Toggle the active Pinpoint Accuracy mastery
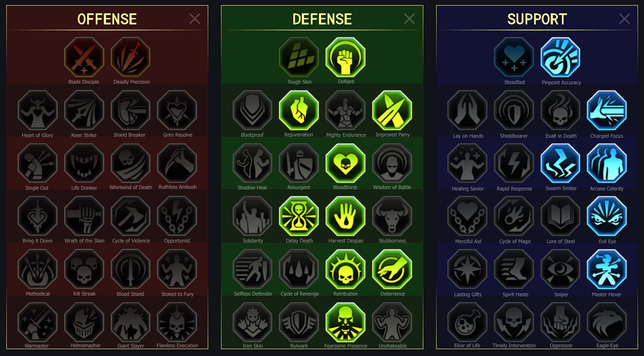 (x=560, y=57)
